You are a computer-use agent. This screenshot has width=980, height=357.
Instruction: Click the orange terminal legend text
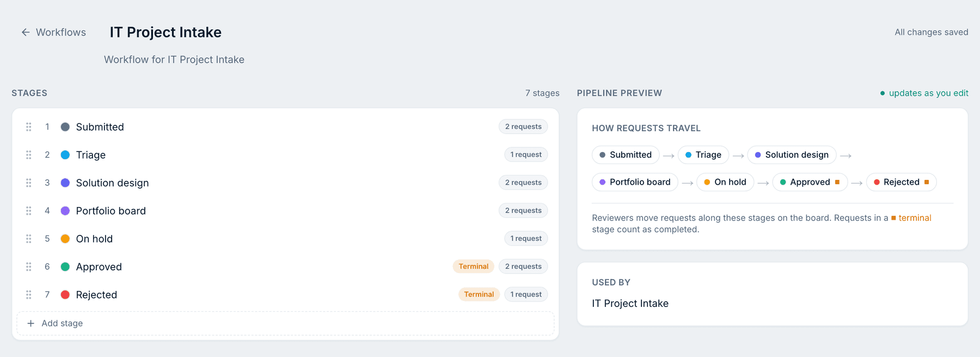(915, 218)
